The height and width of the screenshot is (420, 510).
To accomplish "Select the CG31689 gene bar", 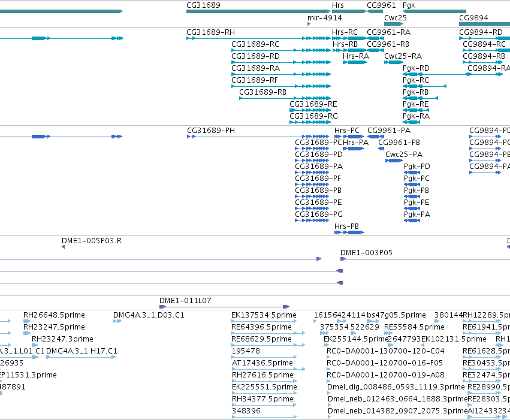I will pyautogui.click(x=258, y=11).
